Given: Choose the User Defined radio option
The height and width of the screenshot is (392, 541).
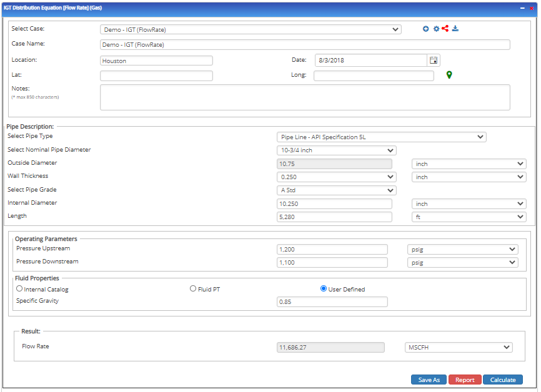Looking at the screenshot, I should (324, 289).
